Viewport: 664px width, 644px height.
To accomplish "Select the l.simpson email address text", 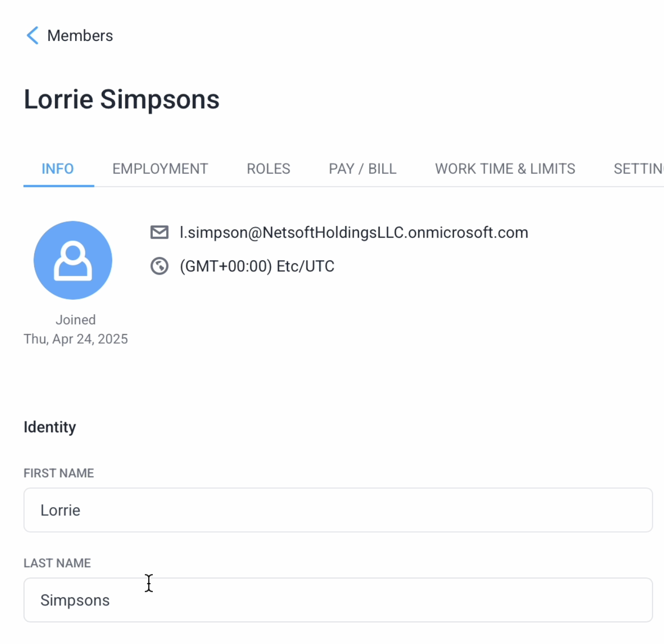I will [354, 232].
